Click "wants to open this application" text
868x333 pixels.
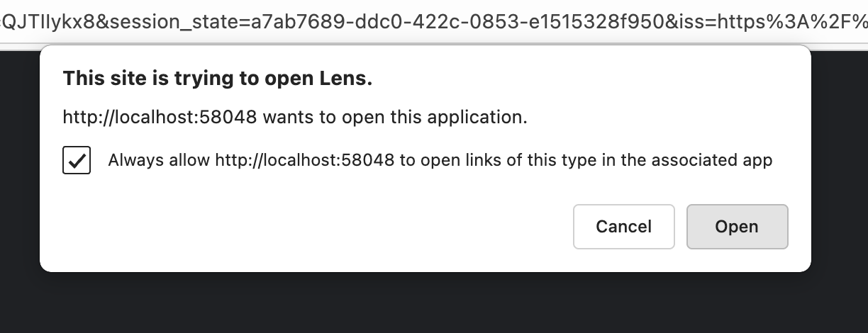[x=395, y=117]
